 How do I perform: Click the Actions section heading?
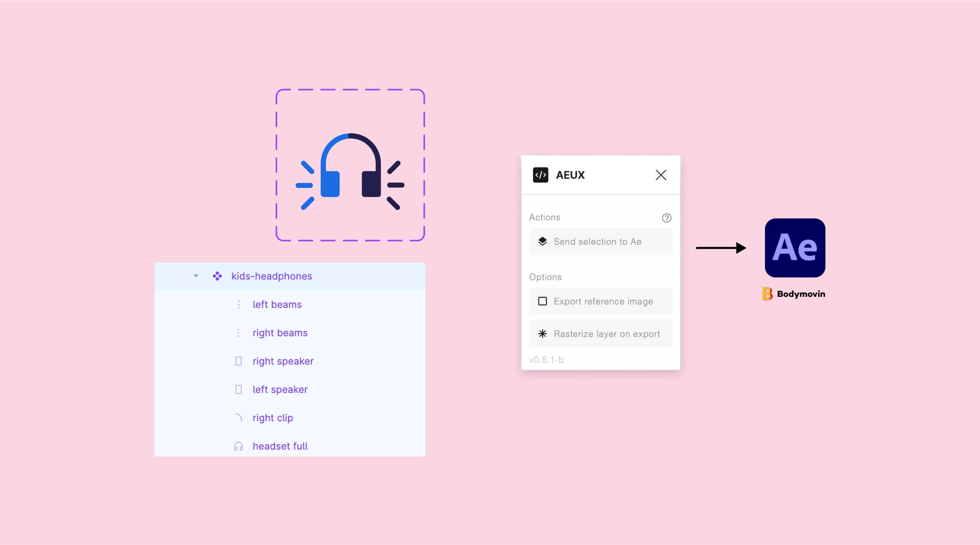click(x=544, y=217)
